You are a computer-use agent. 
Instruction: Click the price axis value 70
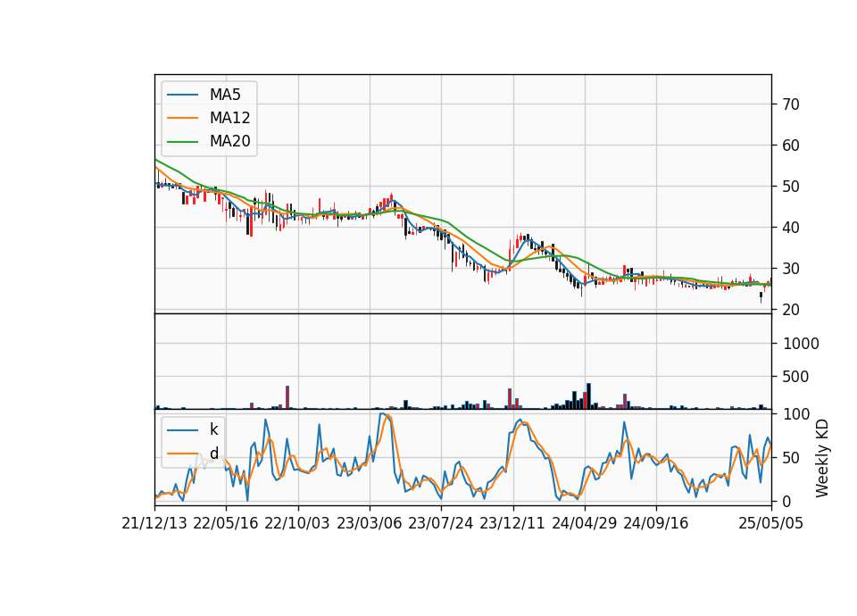pyautogui.click(x=791, y=104)
